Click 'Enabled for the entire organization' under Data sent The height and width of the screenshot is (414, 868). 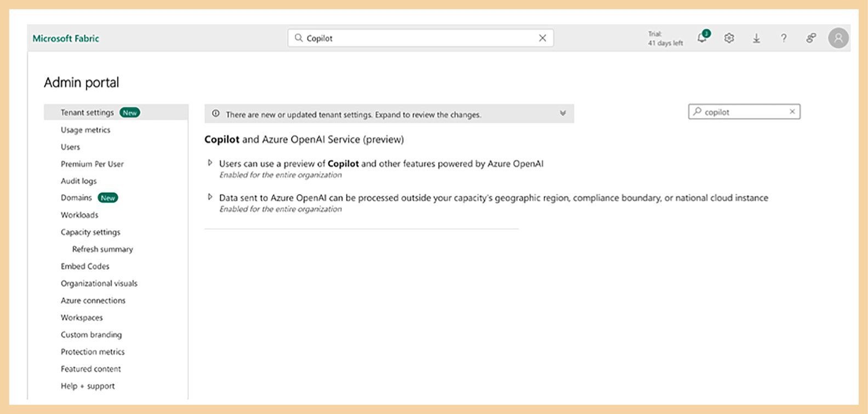coord(281,209)
